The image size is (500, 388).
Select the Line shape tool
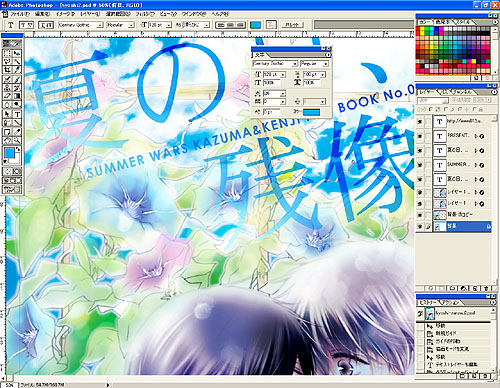17,123
